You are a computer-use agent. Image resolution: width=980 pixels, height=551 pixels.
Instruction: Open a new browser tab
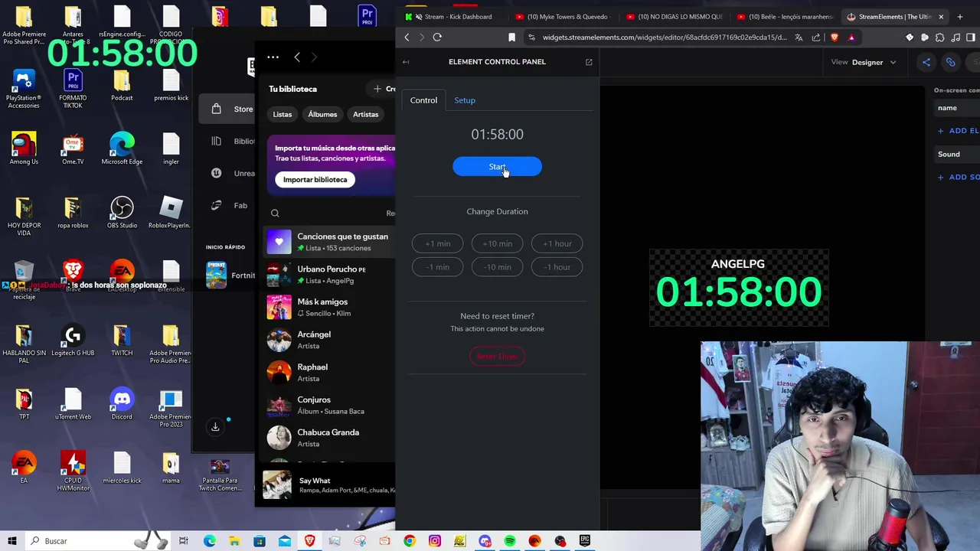point(959,17)
